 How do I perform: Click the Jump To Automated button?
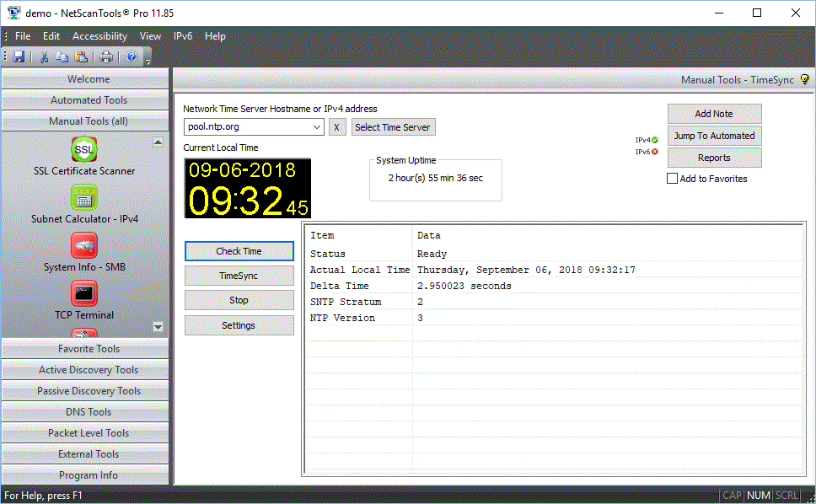(714, 136)
